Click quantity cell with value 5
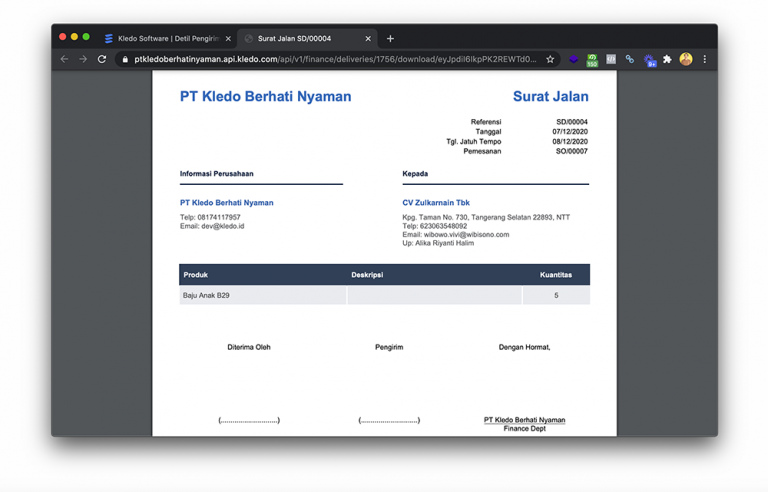The image size is (768, 492). point(556,295)
